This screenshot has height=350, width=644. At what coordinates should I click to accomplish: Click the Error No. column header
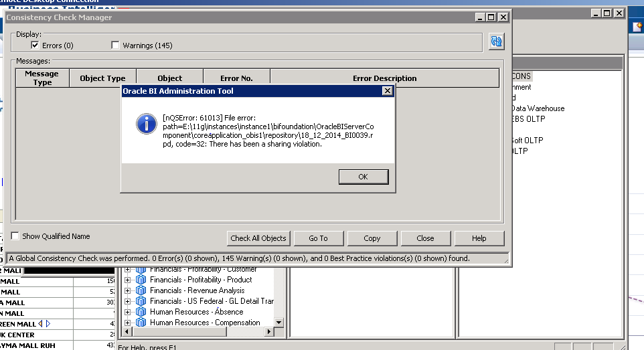pos(236,78)
